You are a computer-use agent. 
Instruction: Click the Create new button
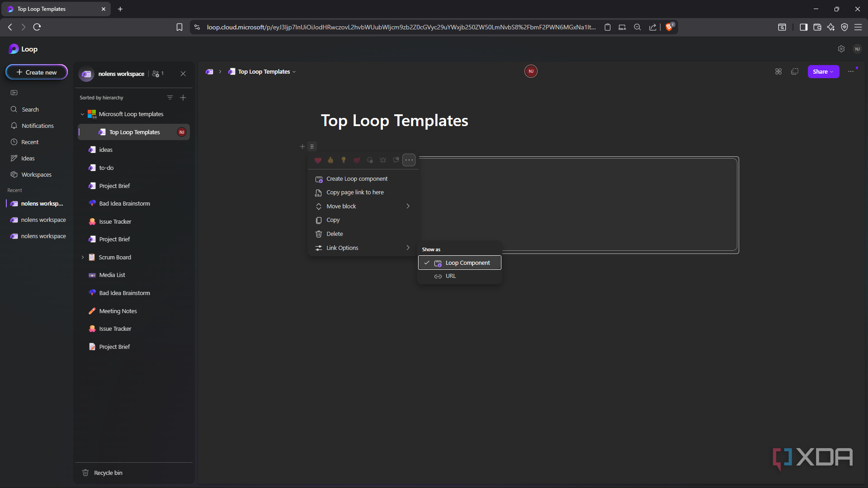pos(37,72)
